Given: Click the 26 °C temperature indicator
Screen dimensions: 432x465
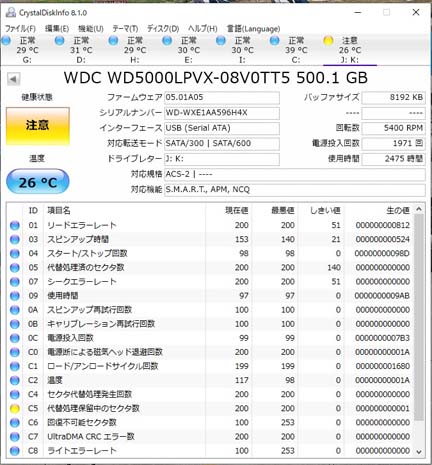Looking at the screenshot, I should point(38,182).
